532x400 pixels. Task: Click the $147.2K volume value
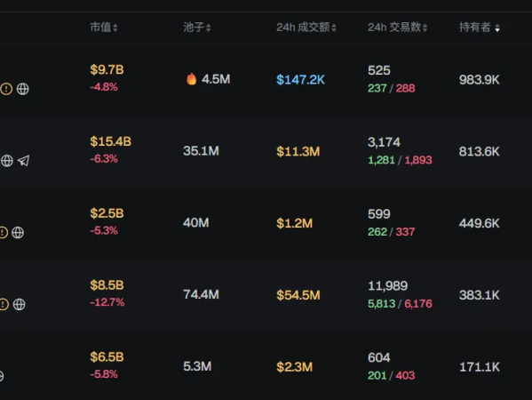coord(300,80)
